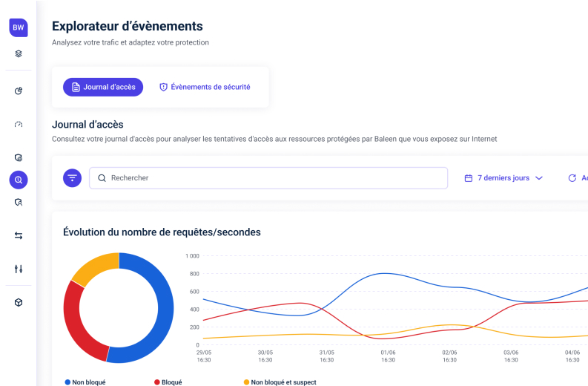Open the stacked layers sidebar icon
Image resolution: width=588 pixels, height=386 pixels.
coord(19,53)
